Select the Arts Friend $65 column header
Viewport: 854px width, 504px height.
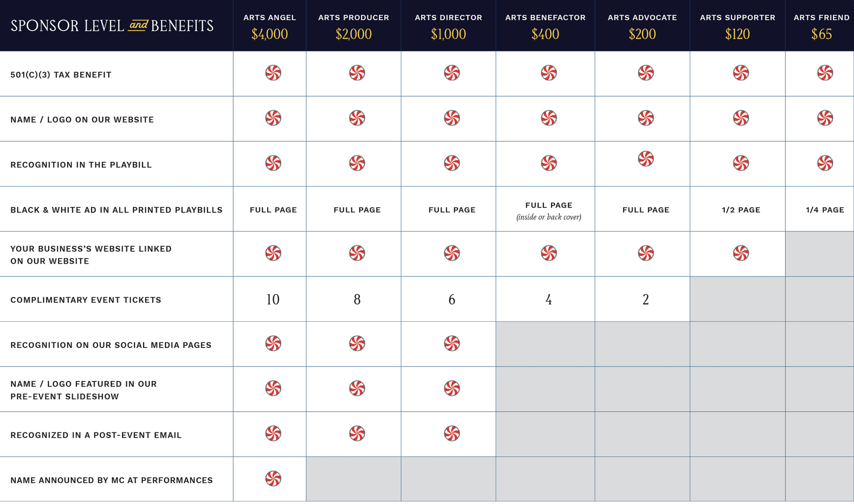pos(821,26)
